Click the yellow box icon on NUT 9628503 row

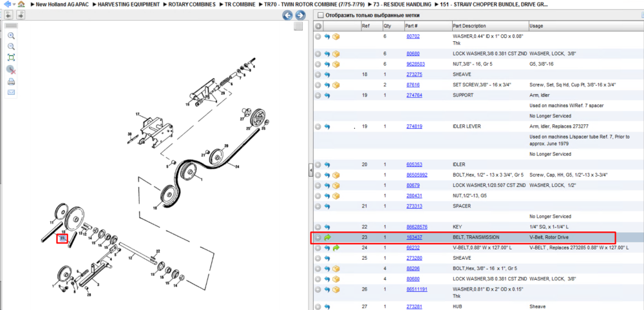tap(336, 64)
